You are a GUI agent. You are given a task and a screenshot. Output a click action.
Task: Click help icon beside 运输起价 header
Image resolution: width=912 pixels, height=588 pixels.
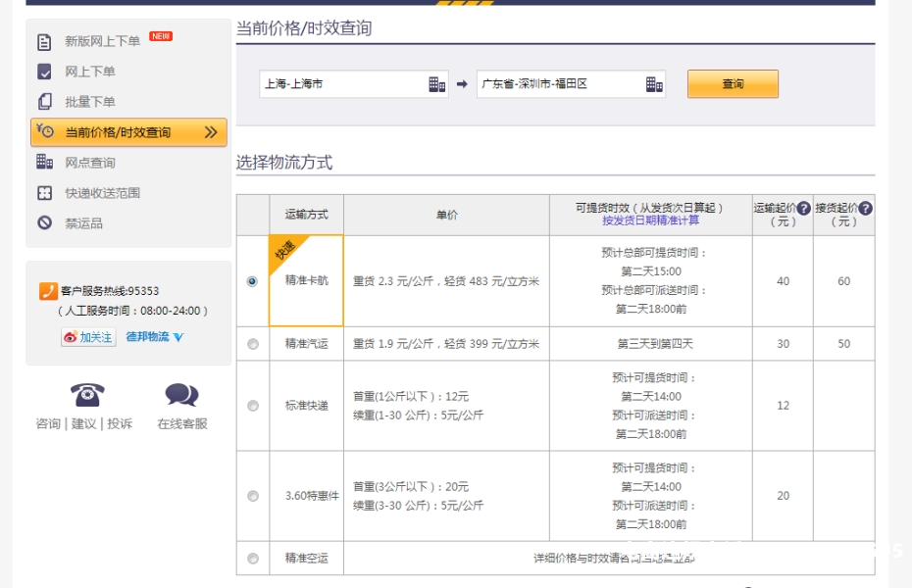coord(803,209)
